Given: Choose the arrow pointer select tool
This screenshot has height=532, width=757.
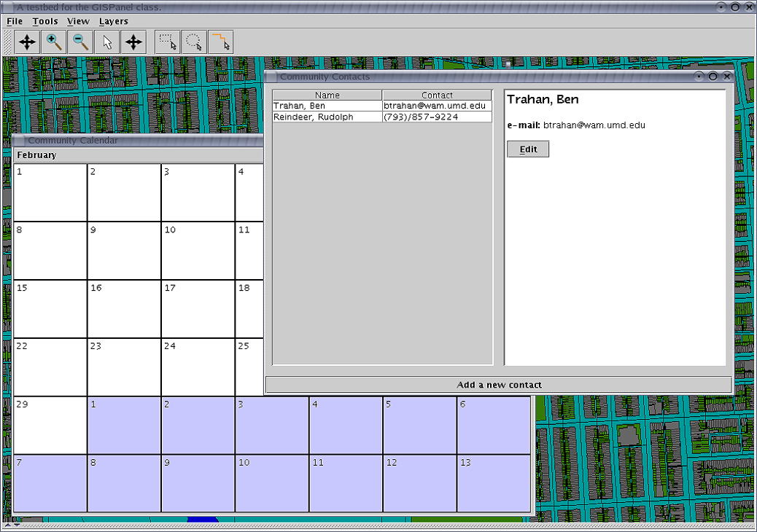Looking at the screenshot, I should pos(107,42).
